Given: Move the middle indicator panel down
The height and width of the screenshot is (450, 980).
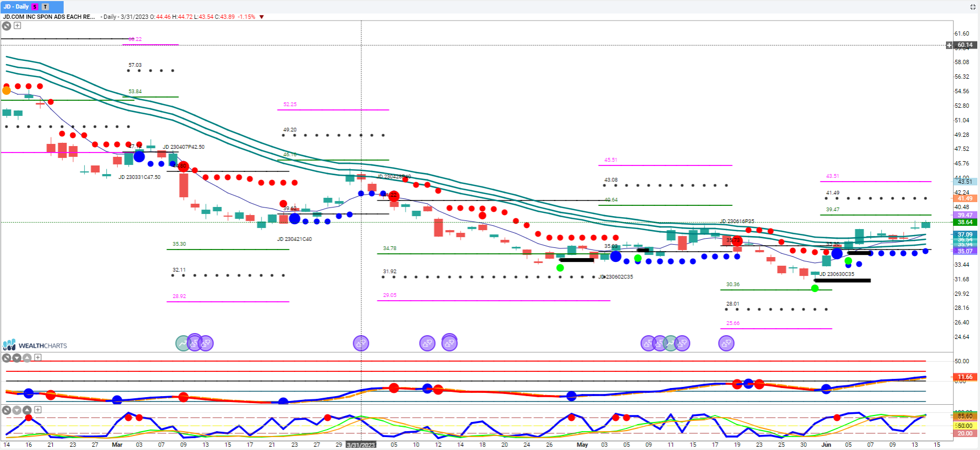Looking at the screenshot, I should tap(17, 358).
